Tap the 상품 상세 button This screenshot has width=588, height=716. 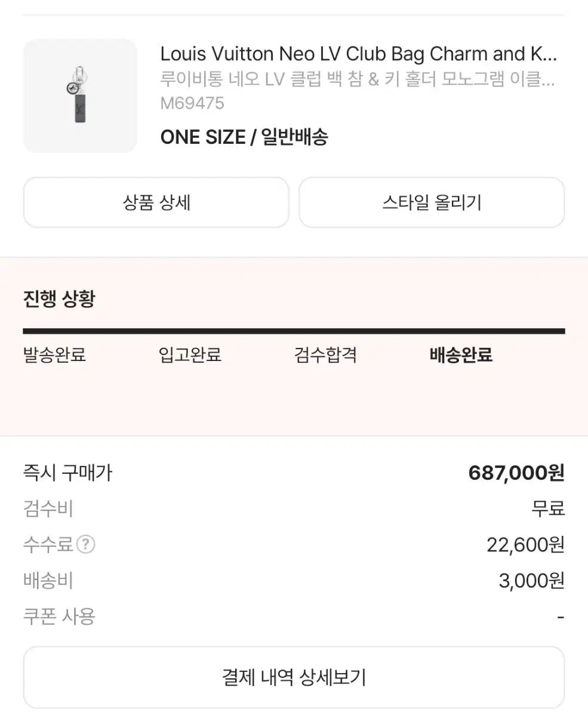[x=156, y=202]
